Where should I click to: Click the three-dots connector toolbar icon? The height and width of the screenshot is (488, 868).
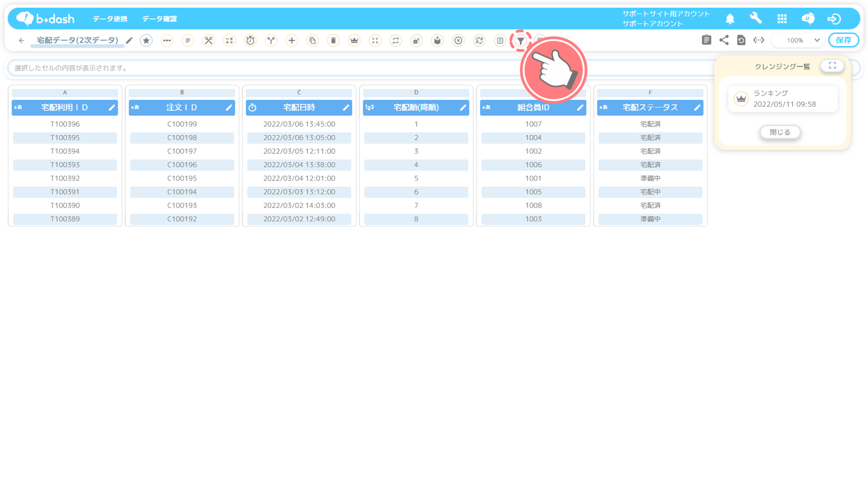[167, 40]
